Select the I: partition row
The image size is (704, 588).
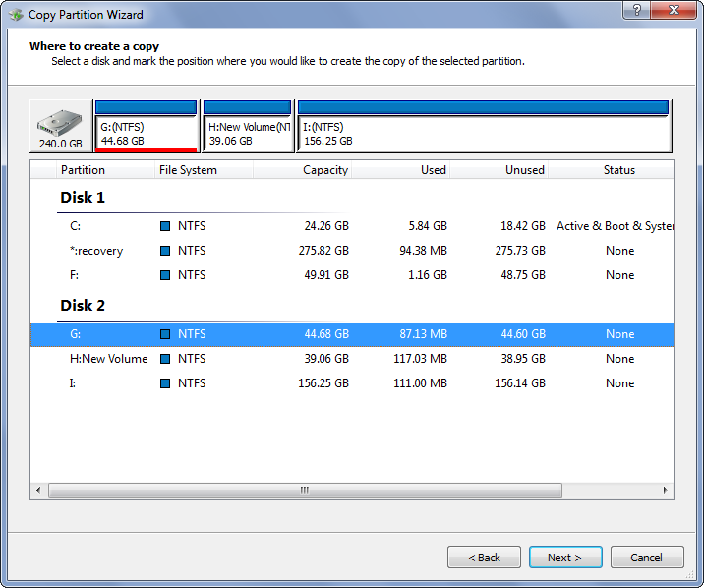[352, 383]
